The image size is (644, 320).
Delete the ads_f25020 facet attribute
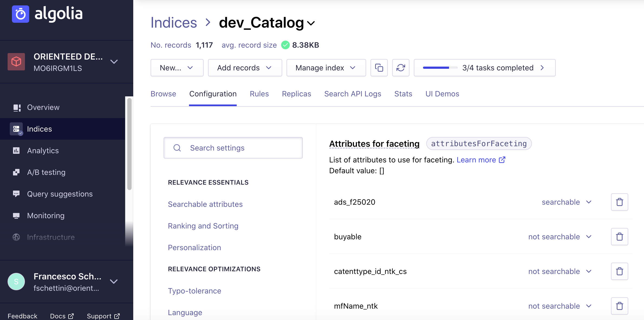tap(619, 202)
